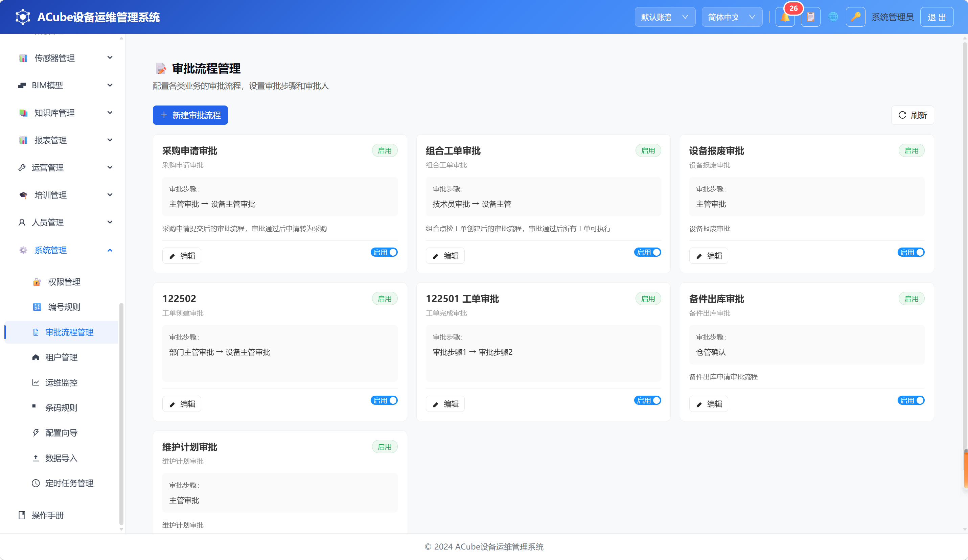Edit the 备件出库审批 flow
968x560 pixels.
point(708,404)
